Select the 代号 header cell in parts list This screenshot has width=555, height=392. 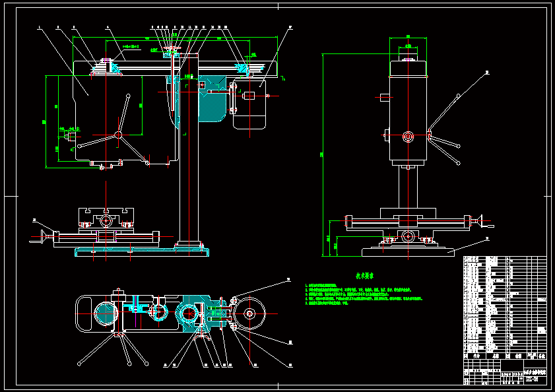click(x=476, y=356)
